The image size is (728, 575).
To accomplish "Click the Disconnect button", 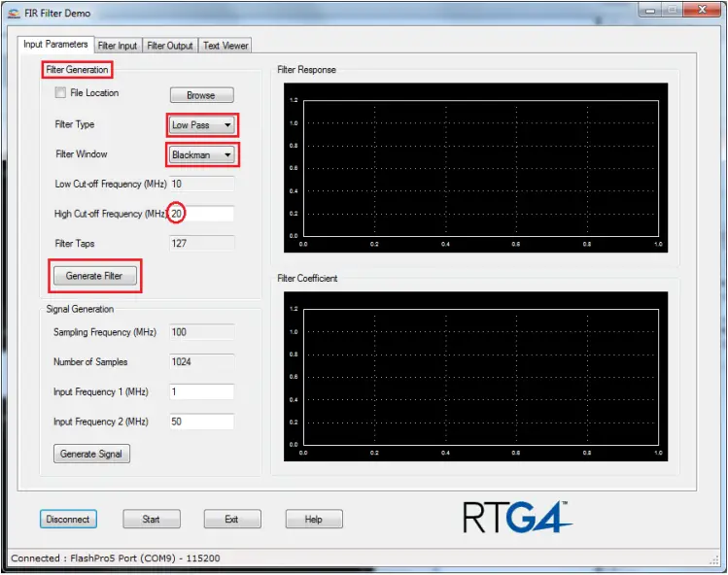I will pyautogui.click(x=68, y=519).
